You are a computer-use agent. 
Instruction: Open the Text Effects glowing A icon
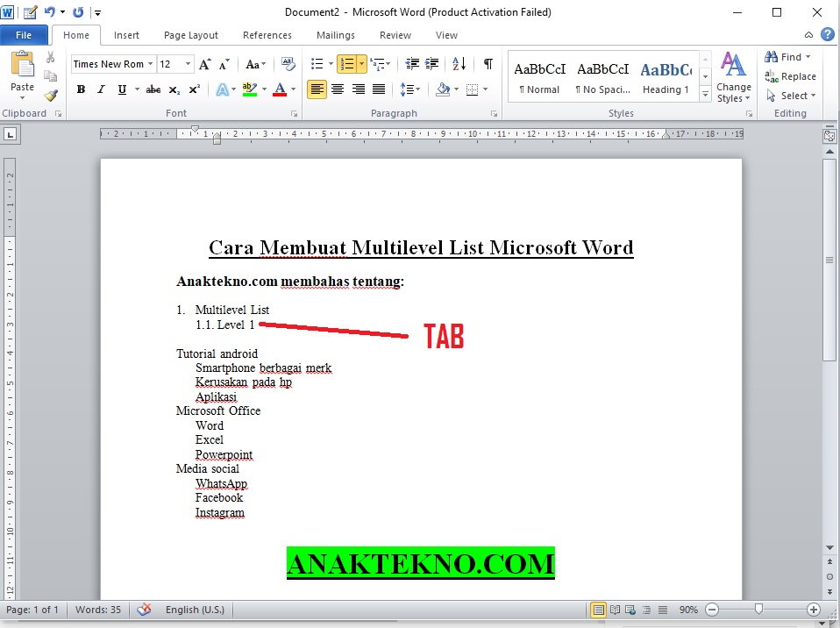pos(223,89)
